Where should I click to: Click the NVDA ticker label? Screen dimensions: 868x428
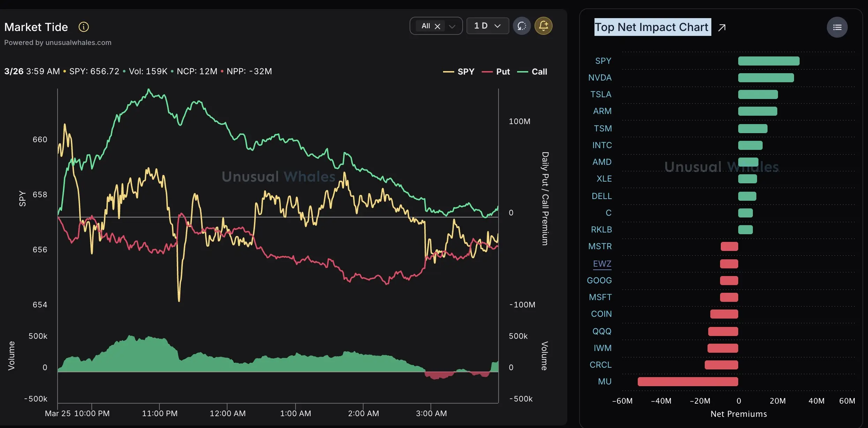point(600,78)
